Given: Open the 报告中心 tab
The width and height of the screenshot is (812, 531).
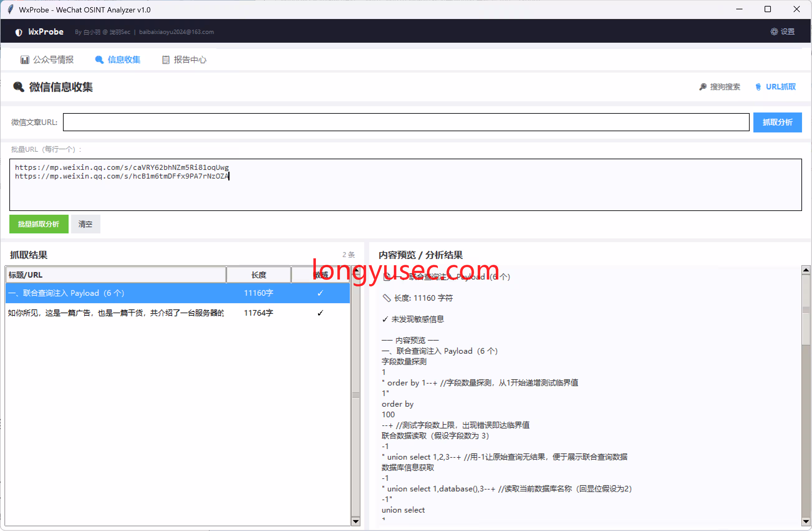Looking at the screenshot, I should click(x=184, y=60).
